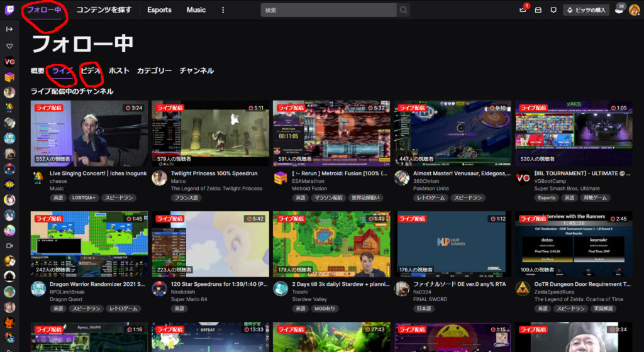Open the Nindiddeh channel name link
The width and height of the screenshot is (644, 352).
point(183,292)
